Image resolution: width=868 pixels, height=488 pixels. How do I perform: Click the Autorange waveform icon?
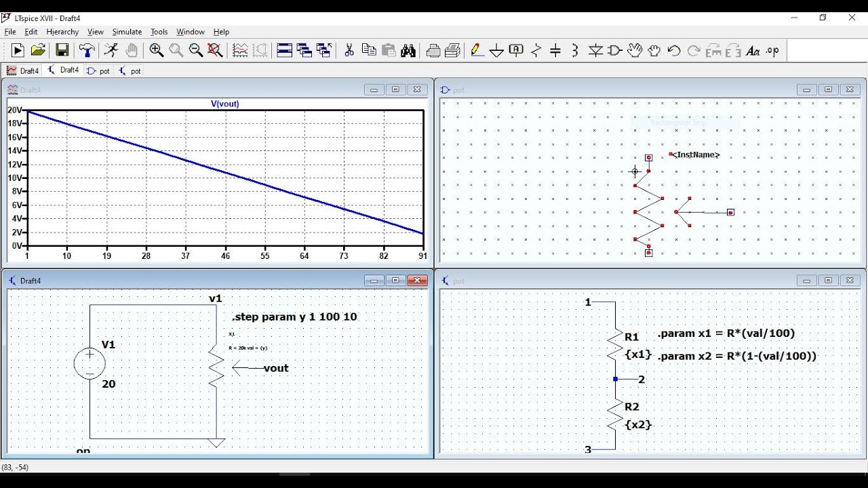coord(240,50)
